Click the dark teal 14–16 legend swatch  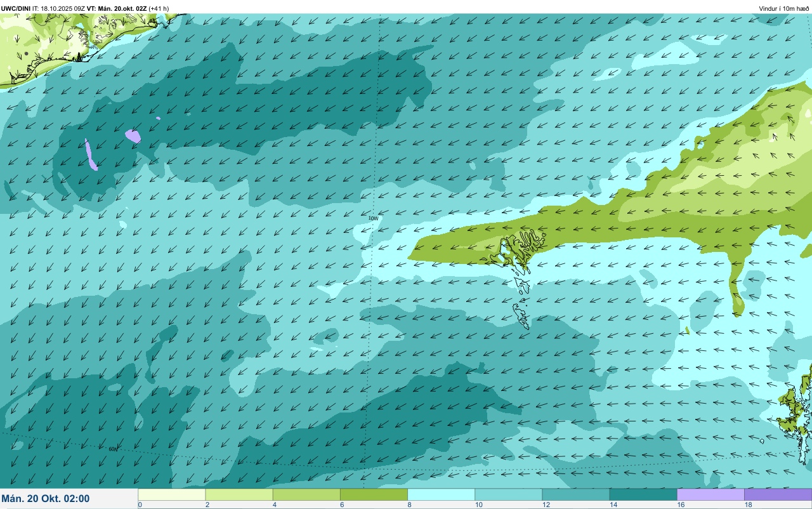coord(643,494)
